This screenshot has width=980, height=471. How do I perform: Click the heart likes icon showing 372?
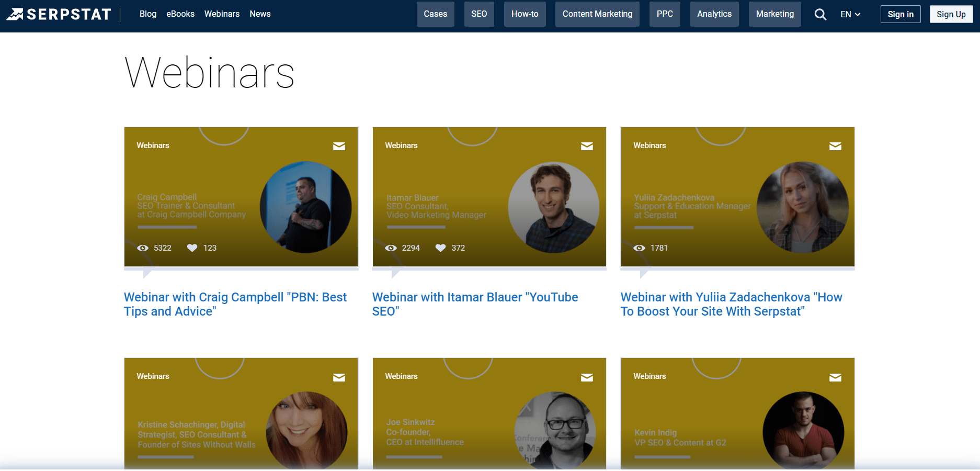(441, 248)
